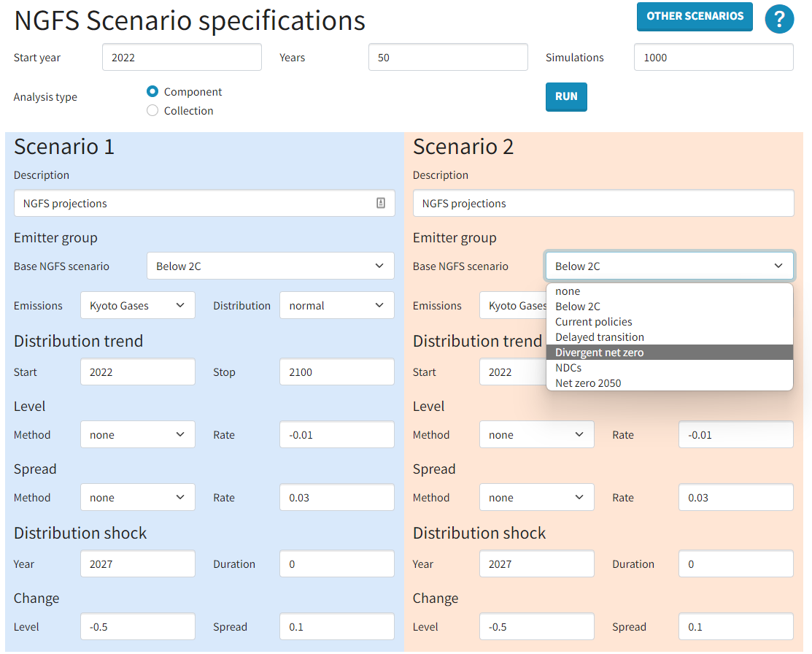Viewport: 812px width, 654px height.
Task: Click the text suggestion icon in Scenario 1 description
Action: [x=380, y=203]
